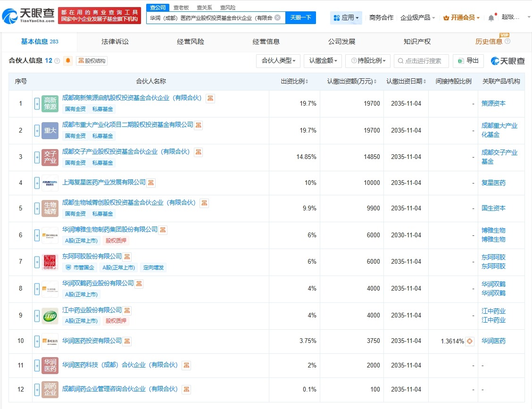Screen dimensions: 532x409
Task: Select the 查老板 search tab
Action: coord(181,7)
